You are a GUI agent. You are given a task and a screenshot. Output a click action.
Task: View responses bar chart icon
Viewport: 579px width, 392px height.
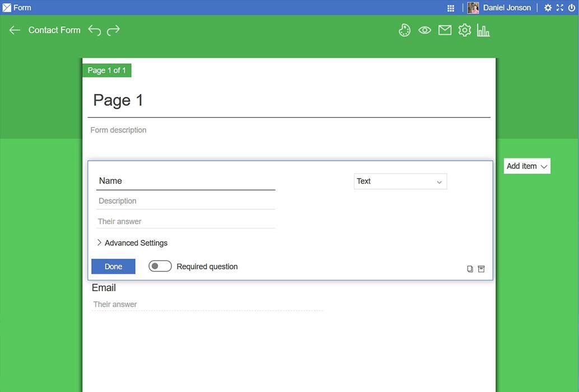click(483, 31)
